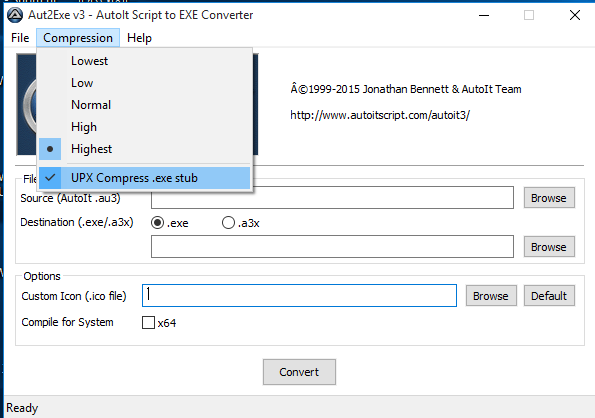Click the 'Compile for System' label

click(x=67, y=322)
